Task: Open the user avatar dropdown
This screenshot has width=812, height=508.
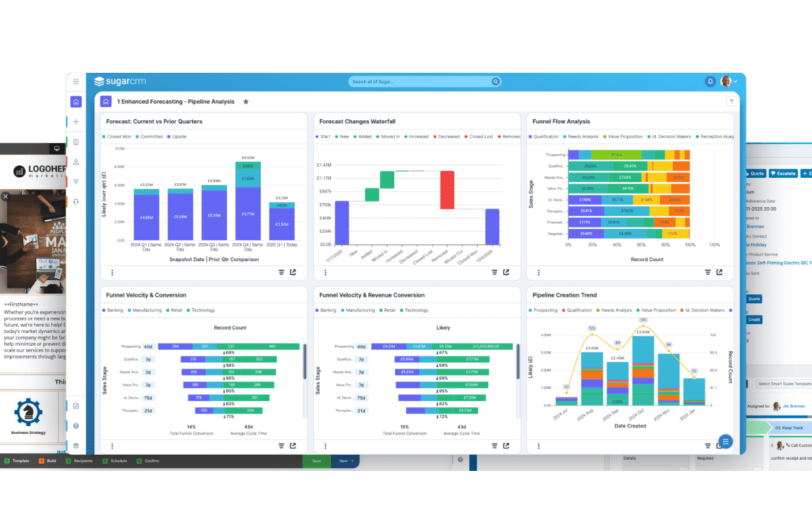Action: 730,81
